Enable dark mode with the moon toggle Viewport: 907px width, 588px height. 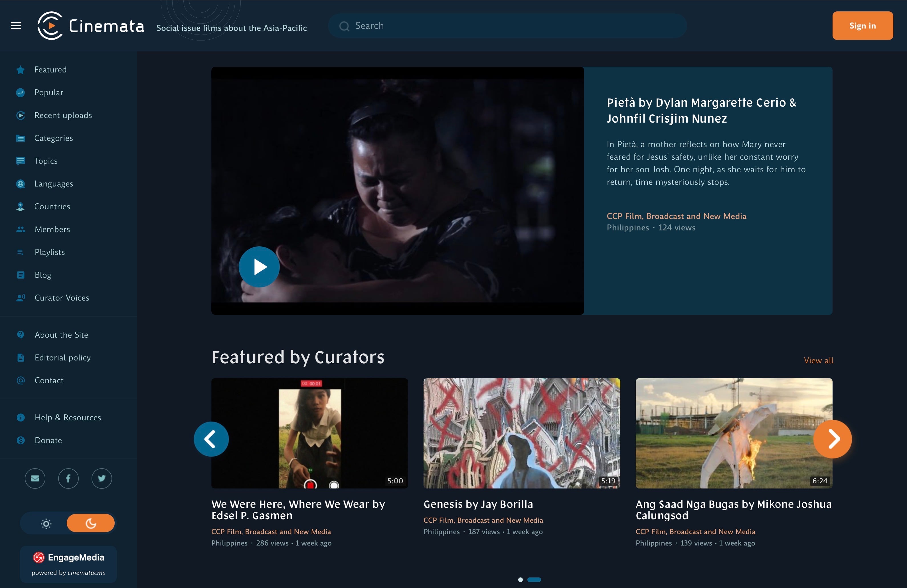tap(91, 523)
